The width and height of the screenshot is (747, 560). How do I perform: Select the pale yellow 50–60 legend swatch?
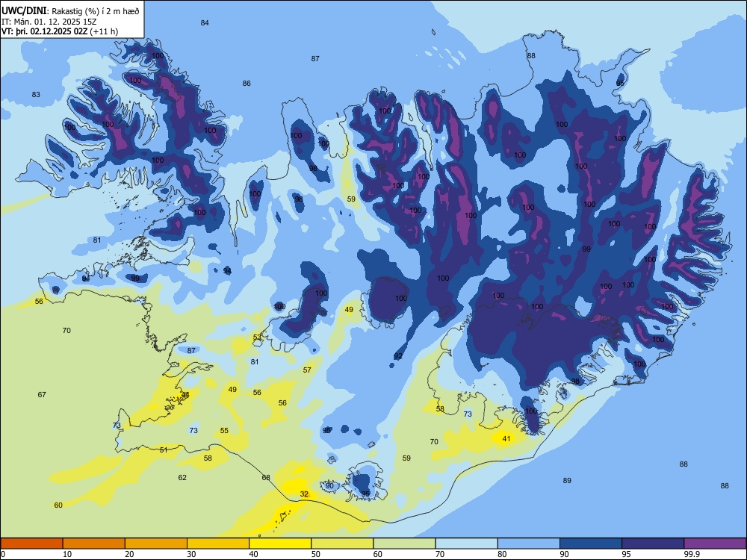click(x=342, y=544)
